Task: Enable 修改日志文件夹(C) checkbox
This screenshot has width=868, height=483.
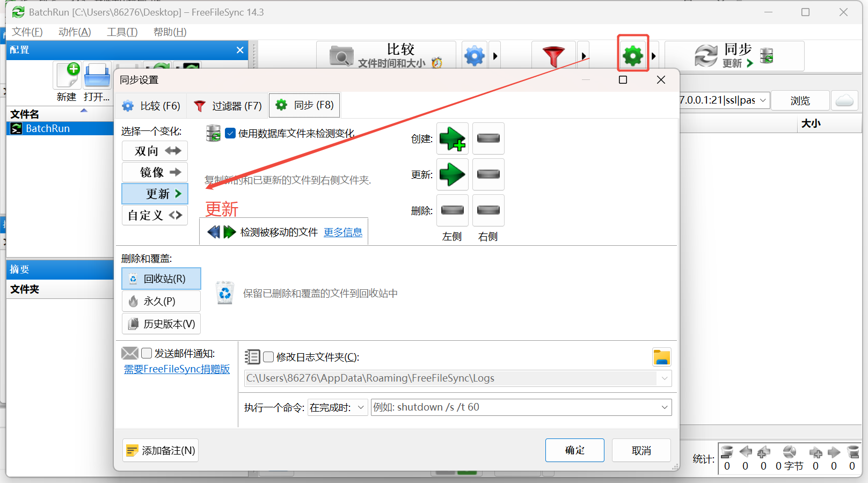Action: point(268,357)
